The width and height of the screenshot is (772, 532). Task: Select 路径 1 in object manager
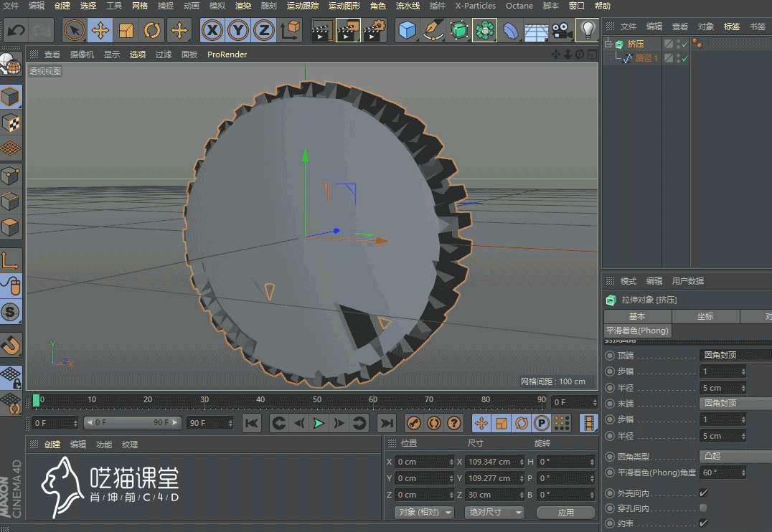tap(646, 58)
